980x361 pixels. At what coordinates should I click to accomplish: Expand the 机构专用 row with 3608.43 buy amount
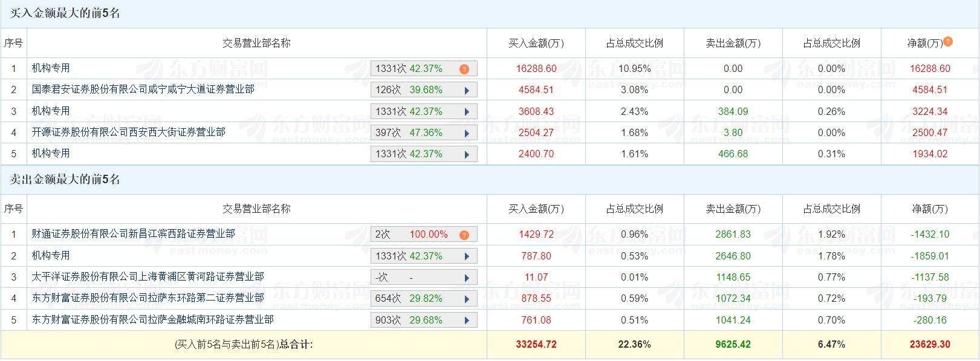pos(467,112)
